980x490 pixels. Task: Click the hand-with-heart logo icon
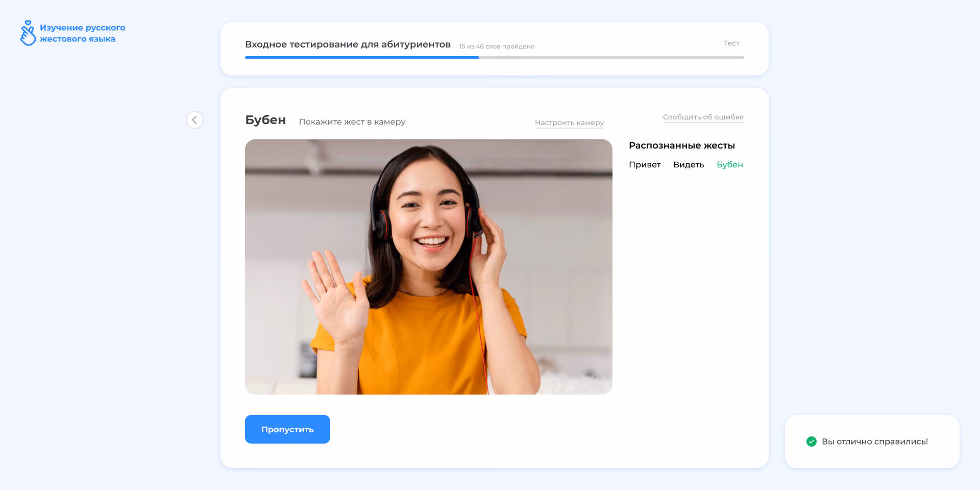click(x=28, y=33)
